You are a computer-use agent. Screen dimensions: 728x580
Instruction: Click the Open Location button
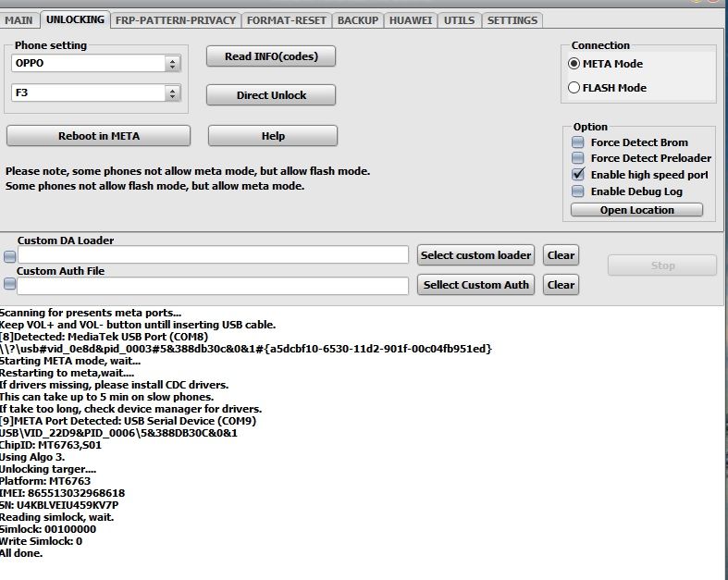(636, 210)
